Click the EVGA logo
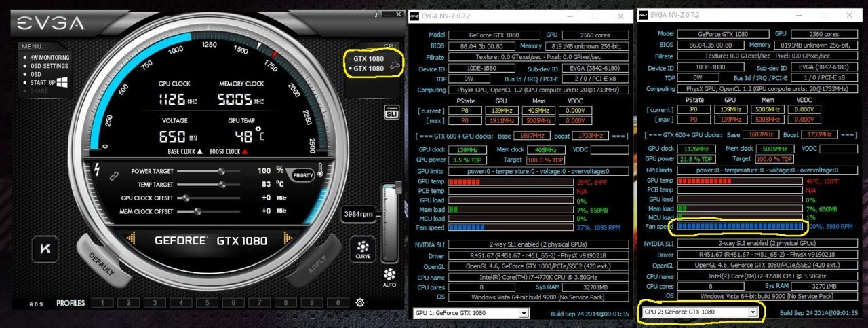The width and height of the screenshot is (868, 328). coord(51,24)
